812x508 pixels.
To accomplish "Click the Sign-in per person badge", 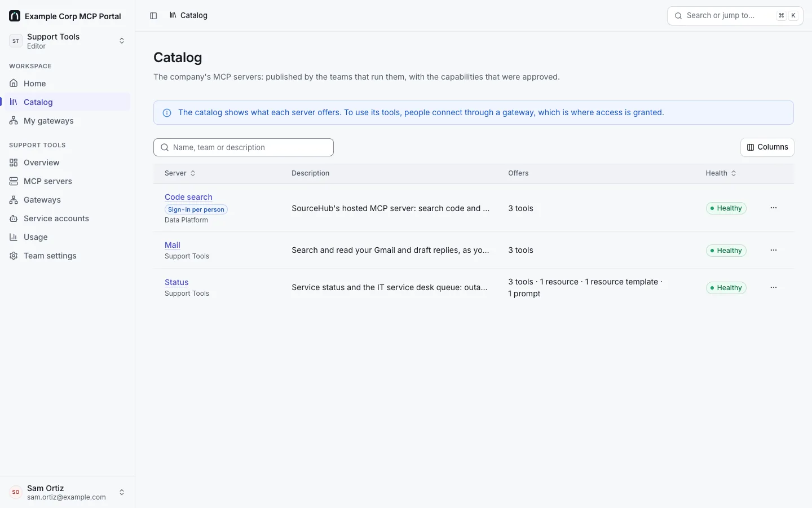I will coord(196,209).
